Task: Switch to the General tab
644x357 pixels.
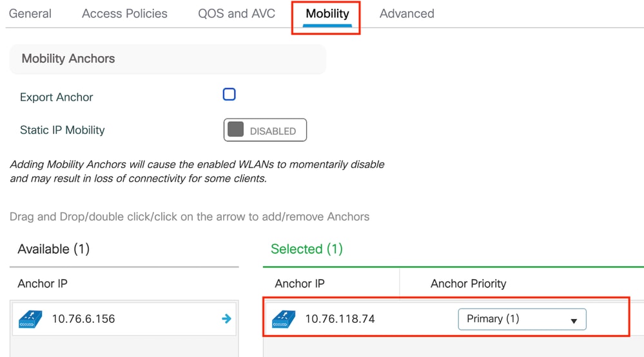Action: (x=30, y=14)
